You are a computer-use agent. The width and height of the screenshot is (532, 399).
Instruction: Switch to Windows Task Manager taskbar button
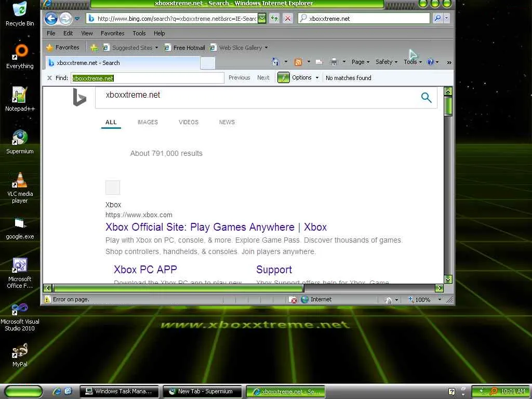point(119,392)
